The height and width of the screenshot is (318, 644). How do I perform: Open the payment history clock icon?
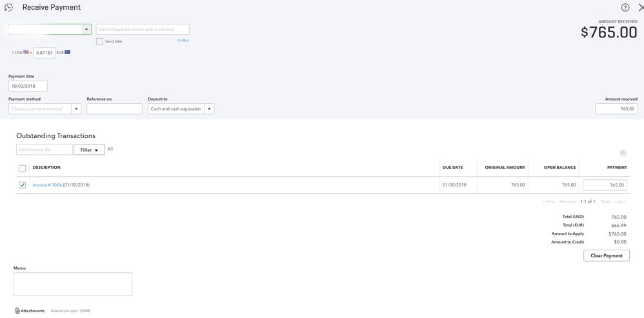[8, 8]
